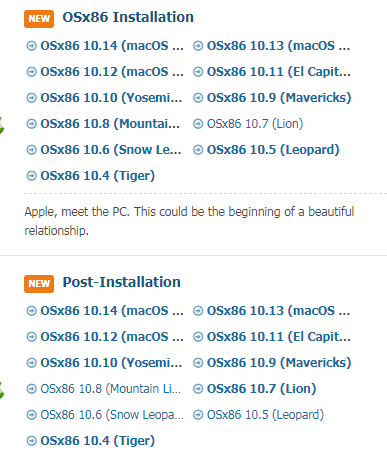Viewport: 387px width, 458px height.
Task: Click arrow icon beside Post-Installation OSx86 10.12
Action: (x=31, y=337)
